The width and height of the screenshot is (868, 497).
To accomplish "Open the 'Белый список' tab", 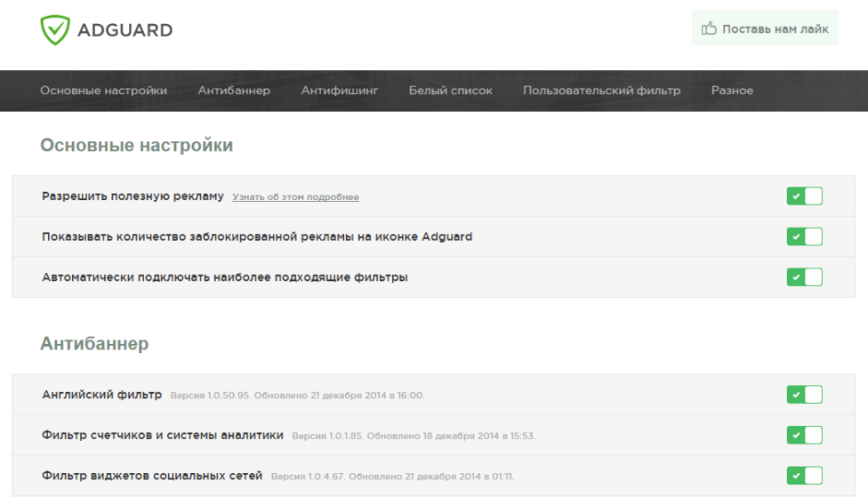I will 451,90.
